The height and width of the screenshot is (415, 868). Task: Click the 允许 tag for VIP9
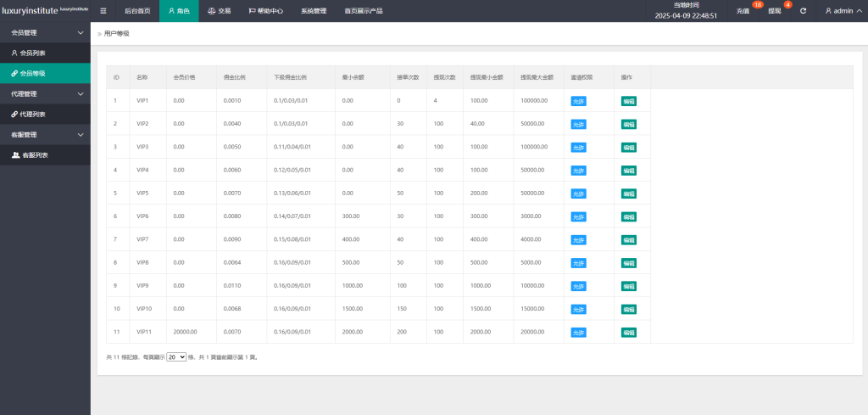[578, 286]
